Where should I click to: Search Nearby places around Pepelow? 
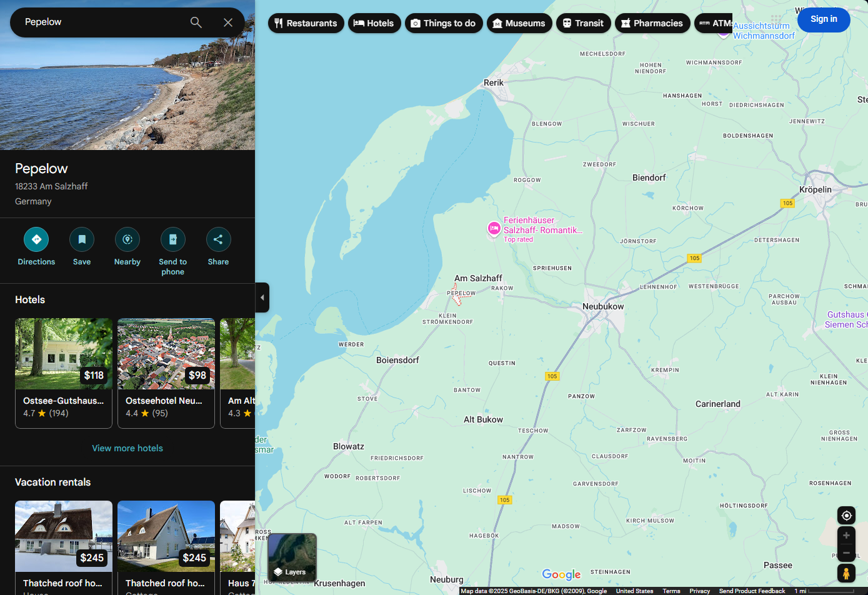127,246
